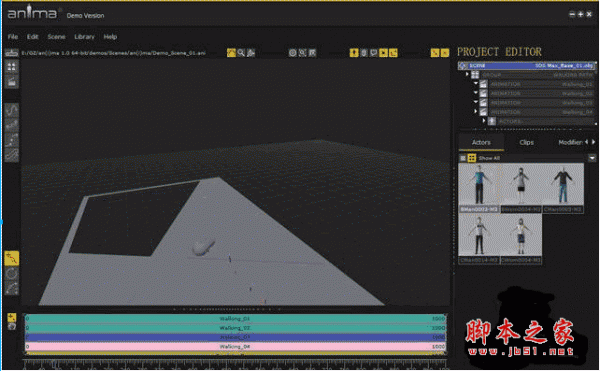Switch actor library to list view
Viewport: 600px width, 371px height.
pyautogui.click(x=463, y=158)
